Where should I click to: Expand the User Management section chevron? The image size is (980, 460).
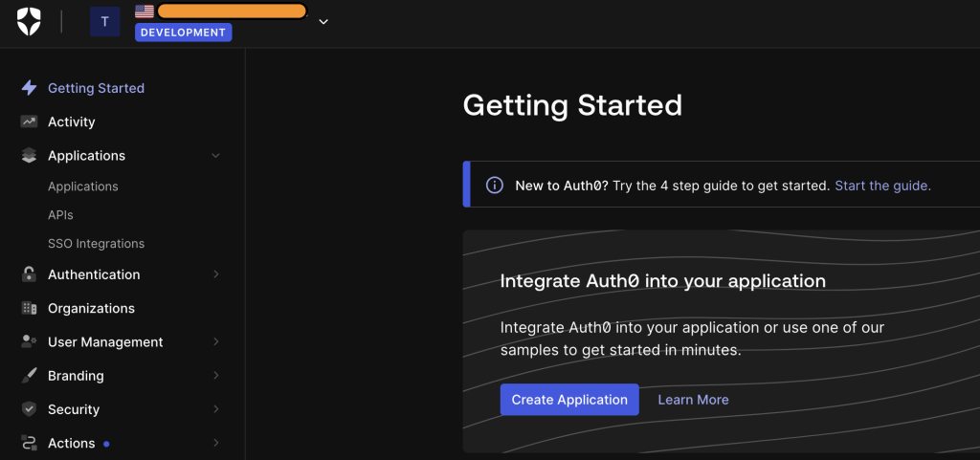[x=216, y=341]
